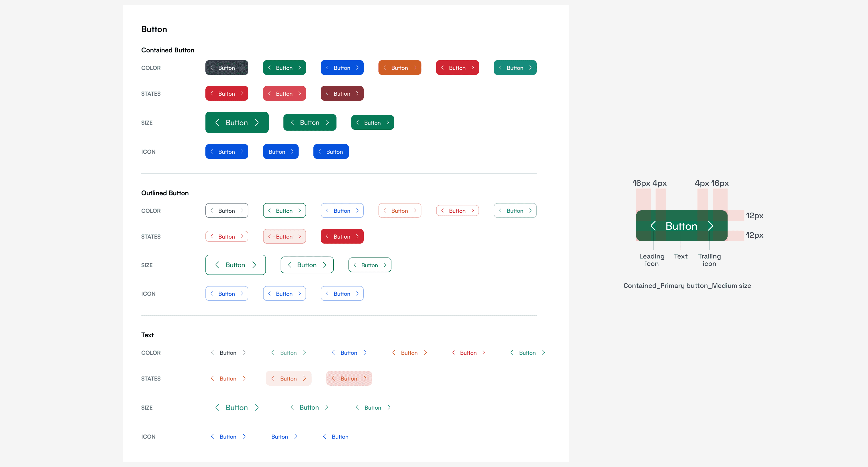The height and width of the screenshot is (467, 868).
Task: Click the large contained green button's left chevron
Action: click(x=217, y=123)
